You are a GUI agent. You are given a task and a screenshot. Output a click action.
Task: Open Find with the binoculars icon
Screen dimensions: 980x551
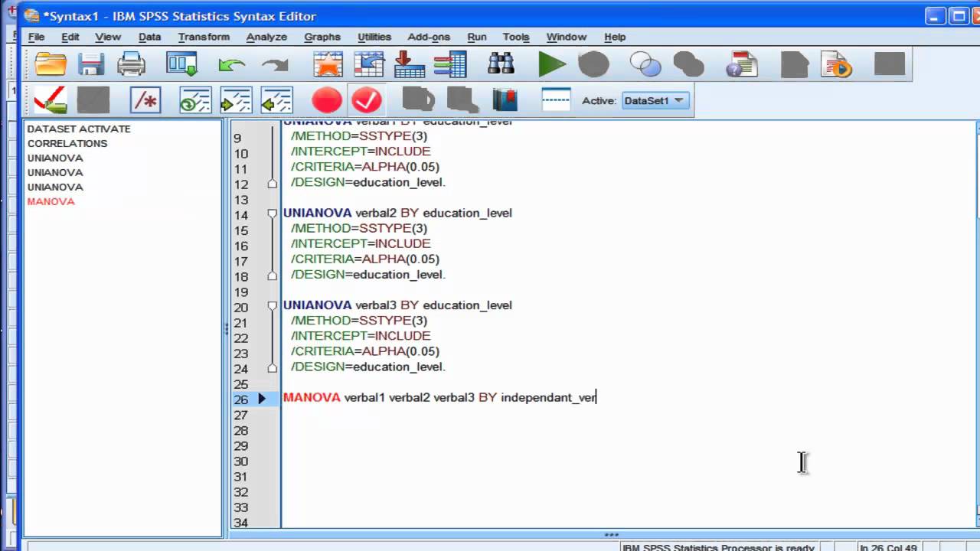[x=501, y=64]
